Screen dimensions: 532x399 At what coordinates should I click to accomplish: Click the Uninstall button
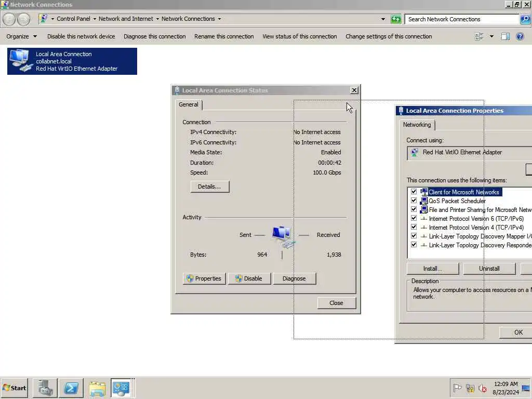489,269
